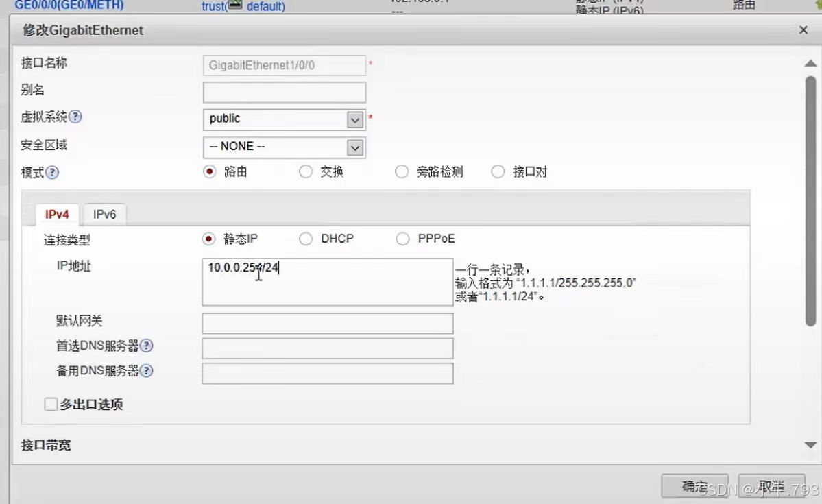Click 取消 button

(x=771, y=486)
